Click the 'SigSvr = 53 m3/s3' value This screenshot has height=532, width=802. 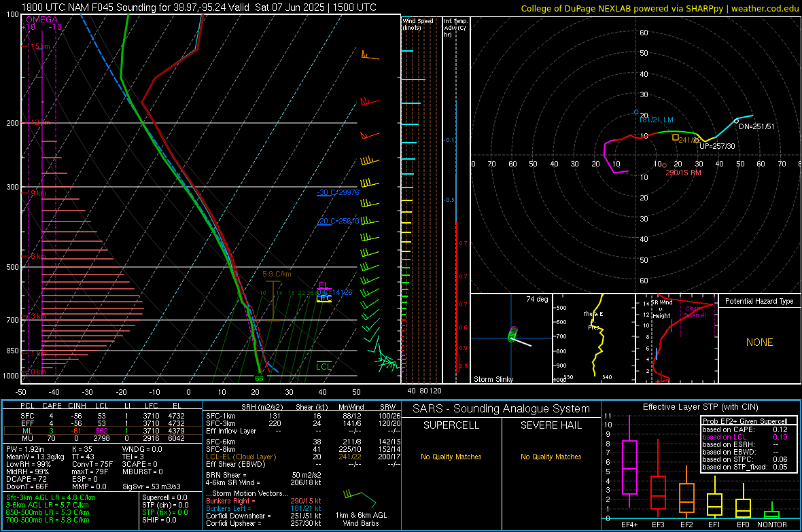(x=152, y=486)
